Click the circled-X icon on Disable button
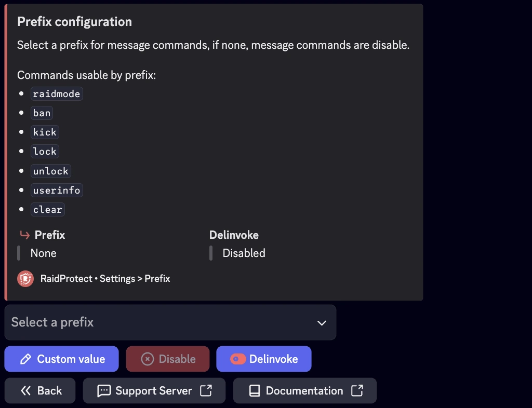This screenshot has height=408, width=532. coord(147,359)
